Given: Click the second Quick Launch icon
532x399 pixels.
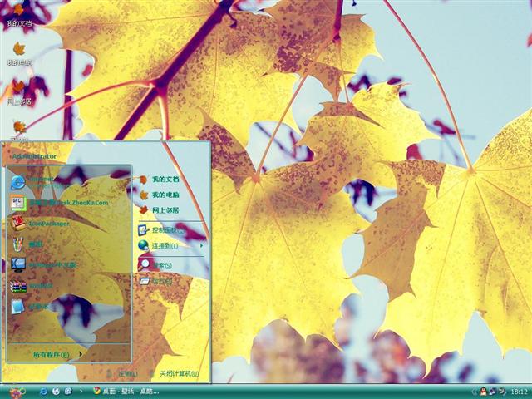Looking at the screenshot, I should coord(56,392).
